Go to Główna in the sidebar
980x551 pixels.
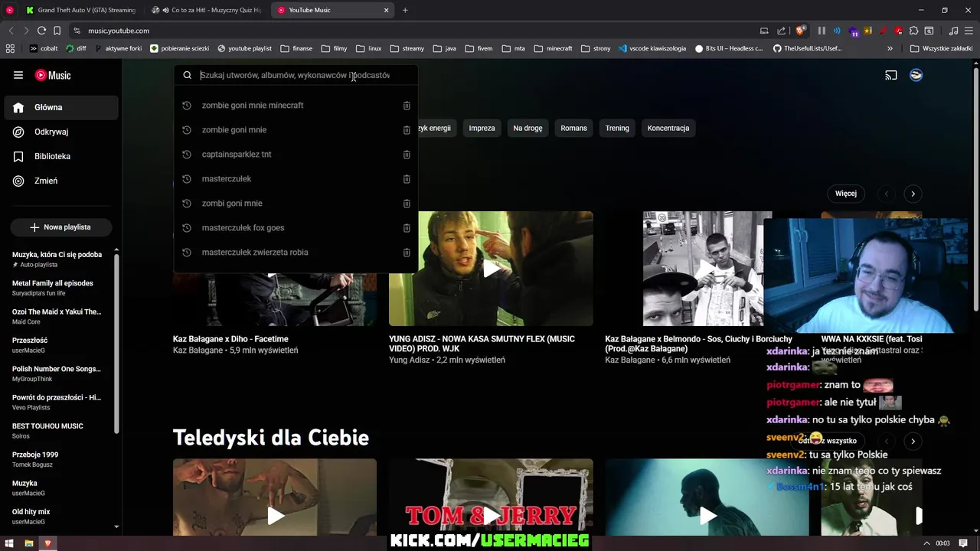click(61, 107)
